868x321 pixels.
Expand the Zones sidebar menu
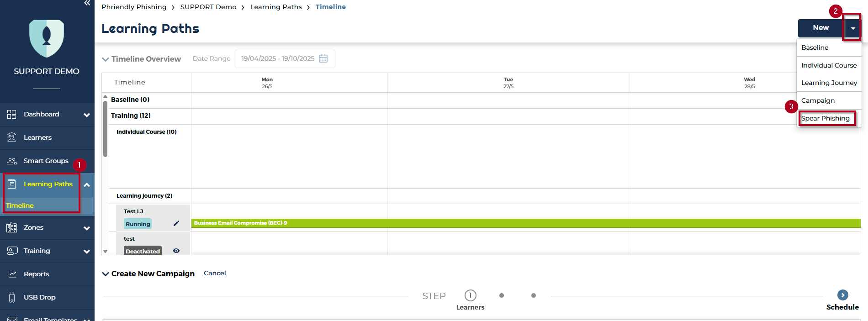click(x=86, y=228)
